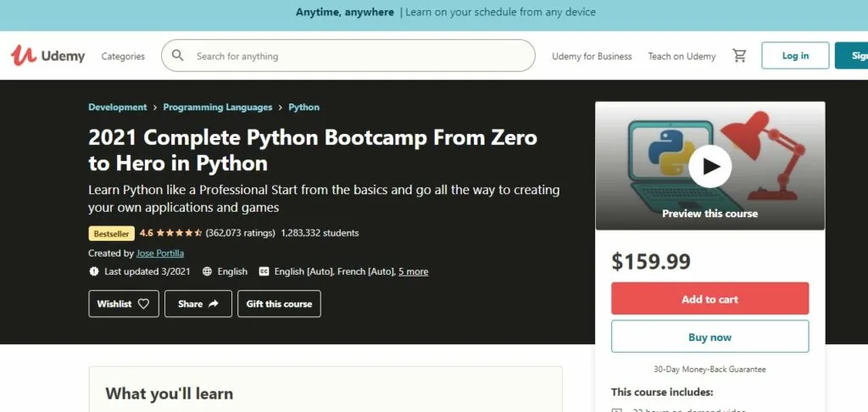The image size is (868, 412).
Task: Open Teach on Udemy
Action: [682, 56]
